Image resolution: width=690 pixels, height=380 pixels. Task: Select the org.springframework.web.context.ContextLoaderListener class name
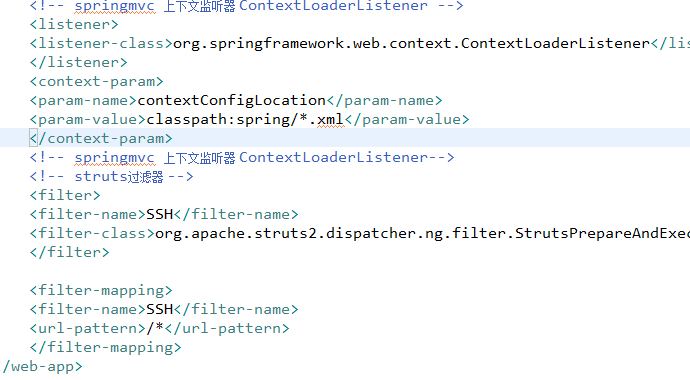[x=411, y=43]
